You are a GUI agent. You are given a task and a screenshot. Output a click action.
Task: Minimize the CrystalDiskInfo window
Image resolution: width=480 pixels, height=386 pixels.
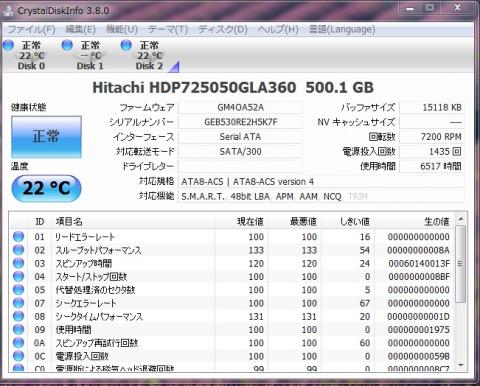(x=411, y=8)
